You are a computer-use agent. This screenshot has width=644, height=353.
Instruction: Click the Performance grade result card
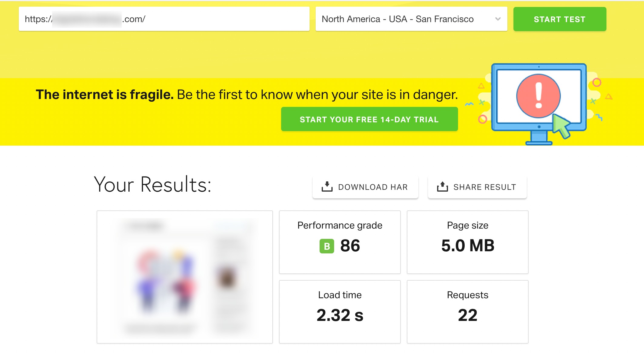(340, 242)
